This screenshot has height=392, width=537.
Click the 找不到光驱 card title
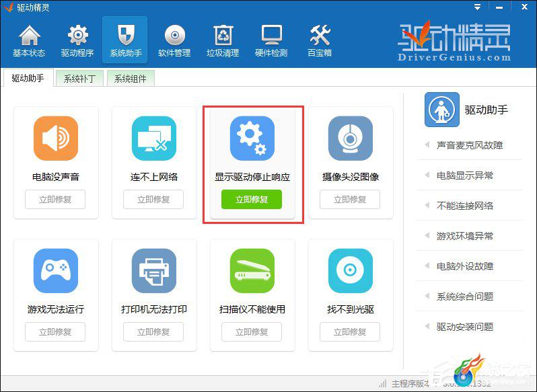click(351, 309)
